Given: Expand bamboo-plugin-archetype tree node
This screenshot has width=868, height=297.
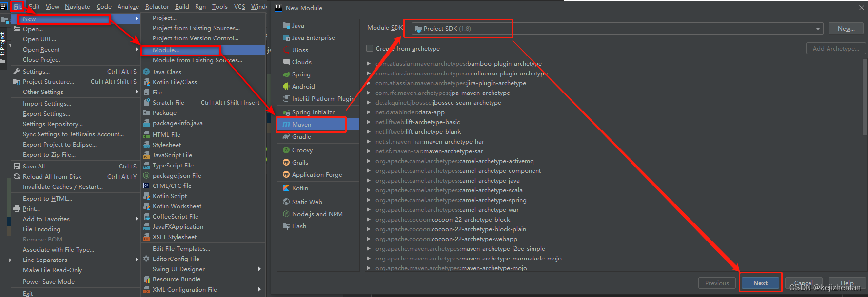Looking at the screenshot, I should pyautogui.click(x=369, y=64).
